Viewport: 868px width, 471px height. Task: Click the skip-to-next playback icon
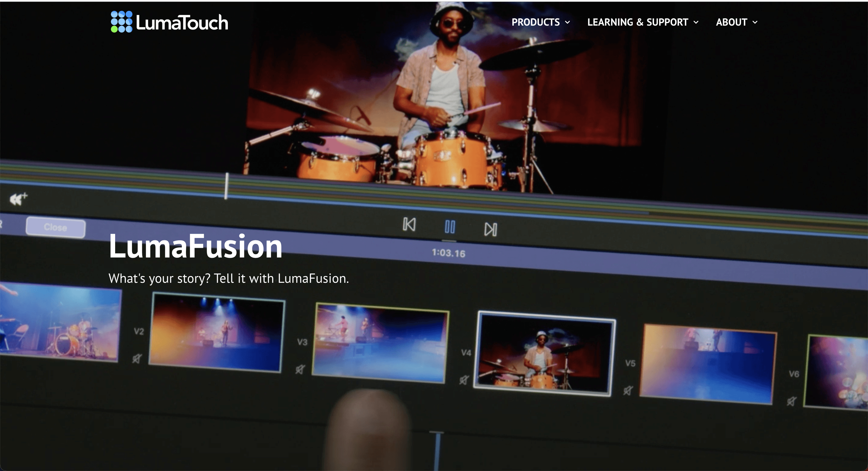491,229
